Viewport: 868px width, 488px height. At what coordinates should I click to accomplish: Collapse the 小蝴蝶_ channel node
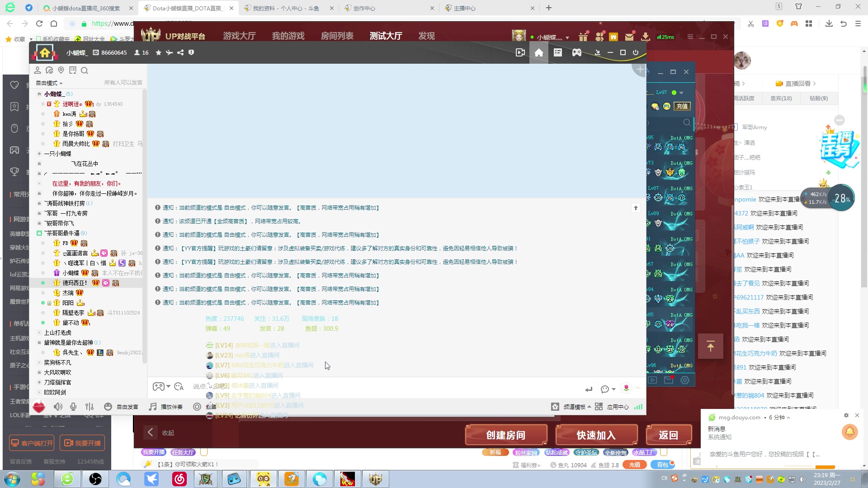(39, 94)
